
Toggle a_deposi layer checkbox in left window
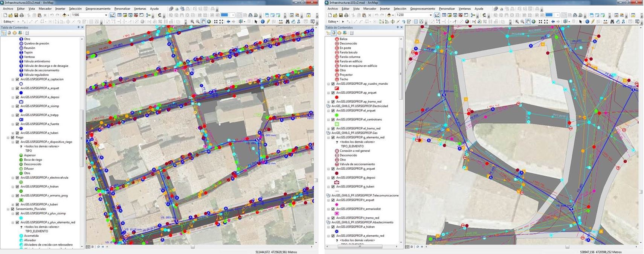[x=17, y=97]
